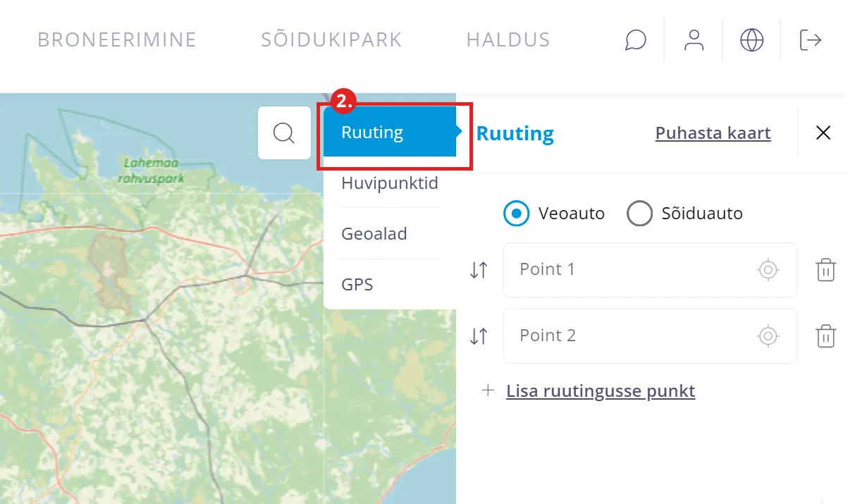The image size is (848, 504).
Task: Select the Sõiduauto radio button
Action: tap(639, 214)
